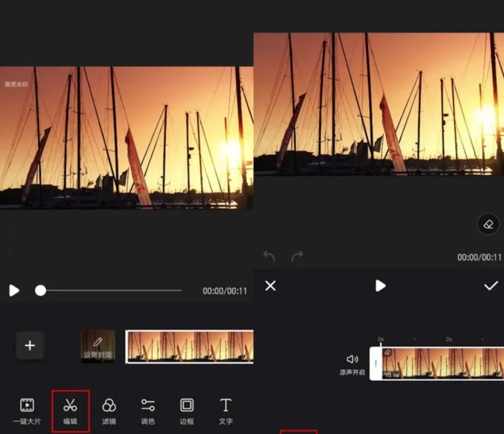The image size is (504, 434).
Task: Open 设置封面 cover thumbnail
Action: pos(98,346)
